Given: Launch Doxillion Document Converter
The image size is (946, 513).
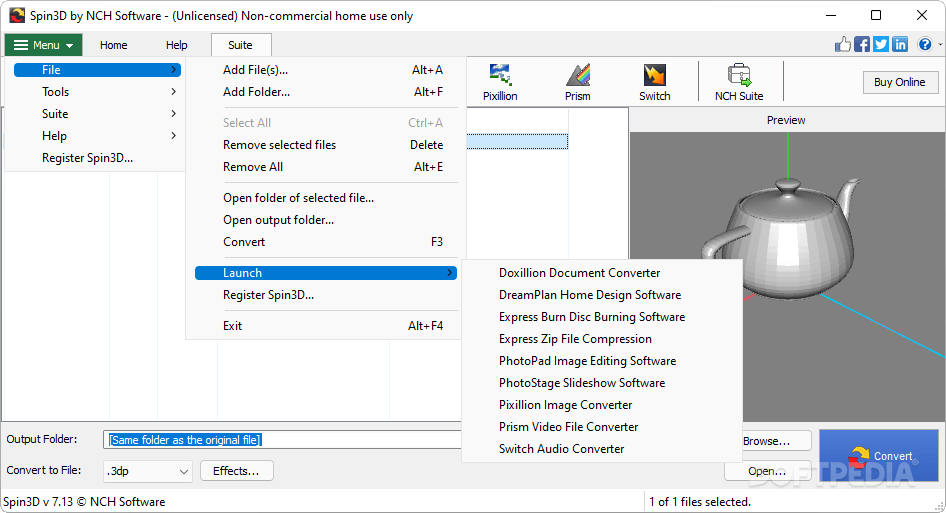Looking at the screenshot, I should tap(602, 273).
